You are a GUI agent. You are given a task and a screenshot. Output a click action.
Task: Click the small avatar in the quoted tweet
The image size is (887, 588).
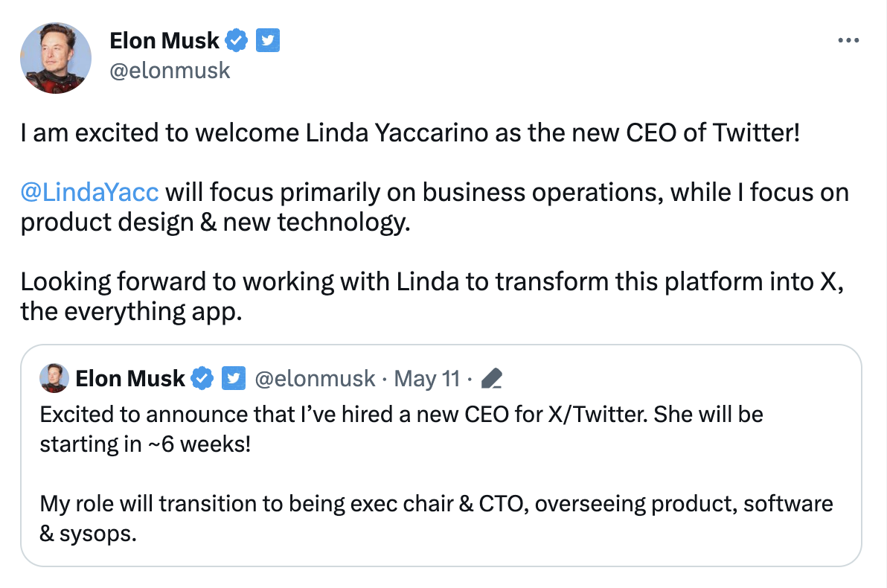click(54, 378)
